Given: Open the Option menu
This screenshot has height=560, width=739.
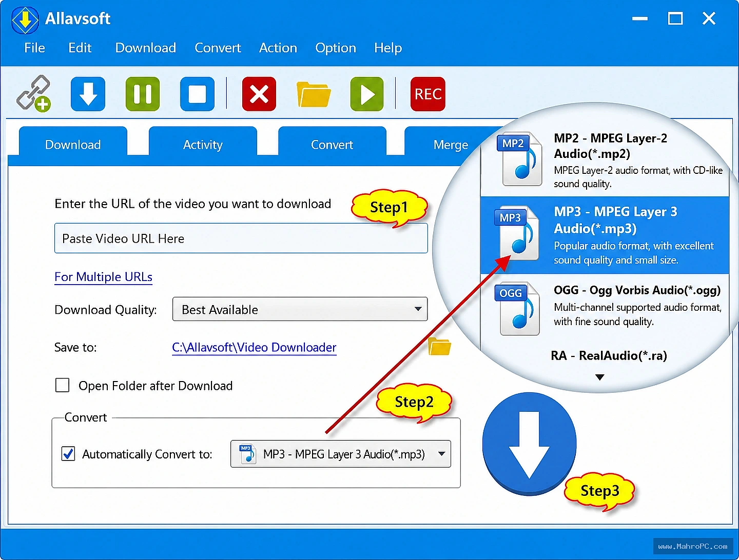Looking at the screenshot, I should 336,48.
